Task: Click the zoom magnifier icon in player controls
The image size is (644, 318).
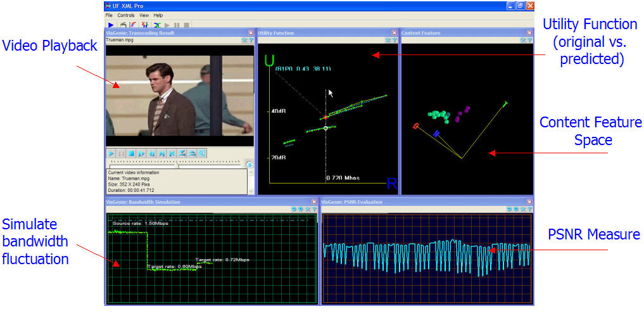Action: coord(202,153)
